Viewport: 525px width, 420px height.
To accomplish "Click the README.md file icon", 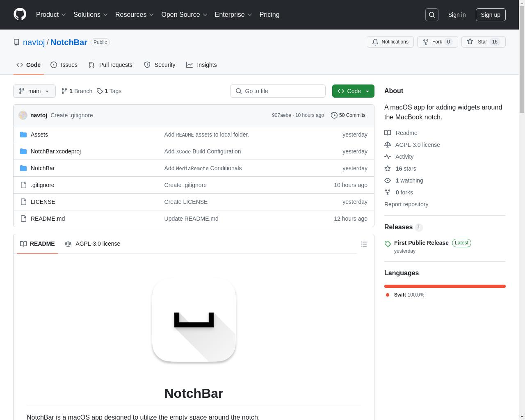I will pos(23,219).
